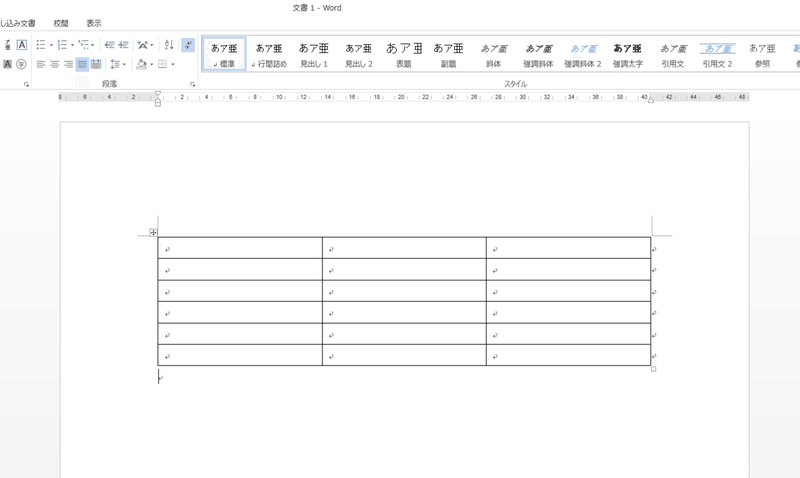
Task: Apply the 表題 style
Action: (x=404, y=54)
